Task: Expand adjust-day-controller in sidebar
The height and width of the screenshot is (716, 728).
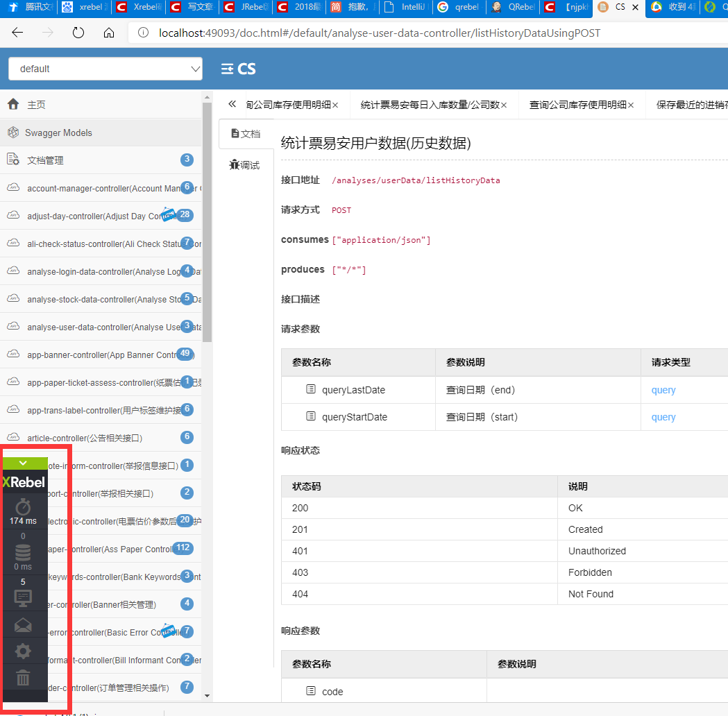Action: [101, 216]
